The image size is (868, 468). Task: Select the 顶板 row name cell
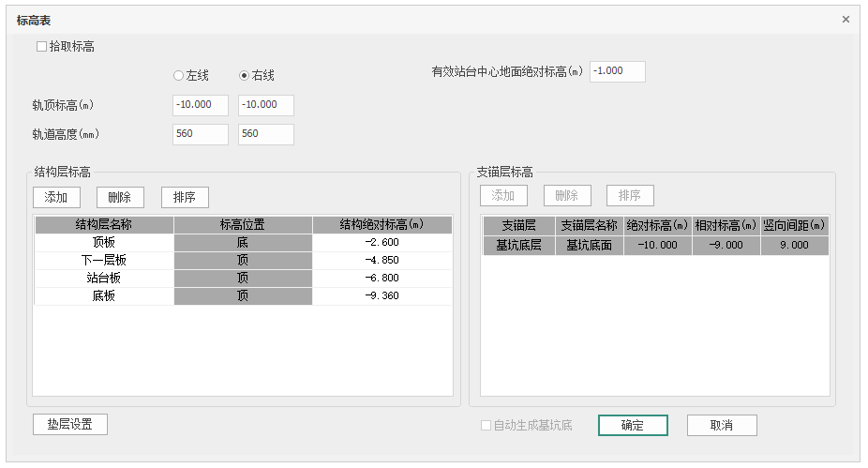coord(104,243)
